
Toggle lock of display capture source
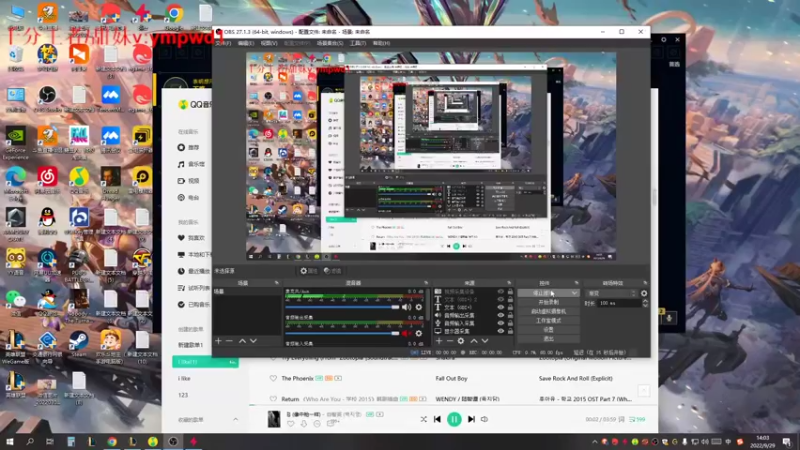tap(510, 331)
